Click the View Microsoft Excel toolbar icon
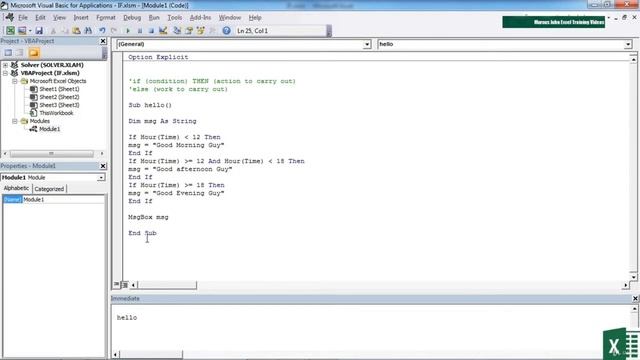This screenshot has height=360, width=640. point(10,31)
